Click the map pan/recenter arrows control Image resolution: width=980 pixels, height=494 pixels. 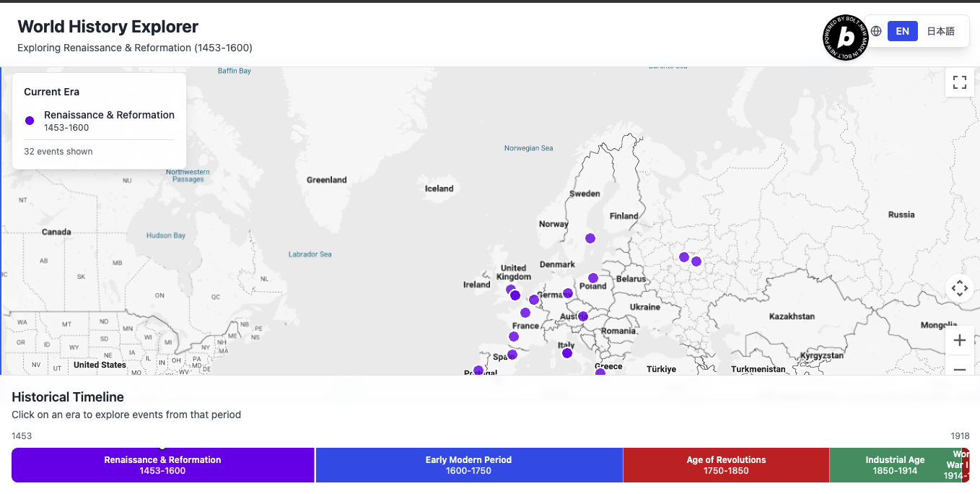959,287
